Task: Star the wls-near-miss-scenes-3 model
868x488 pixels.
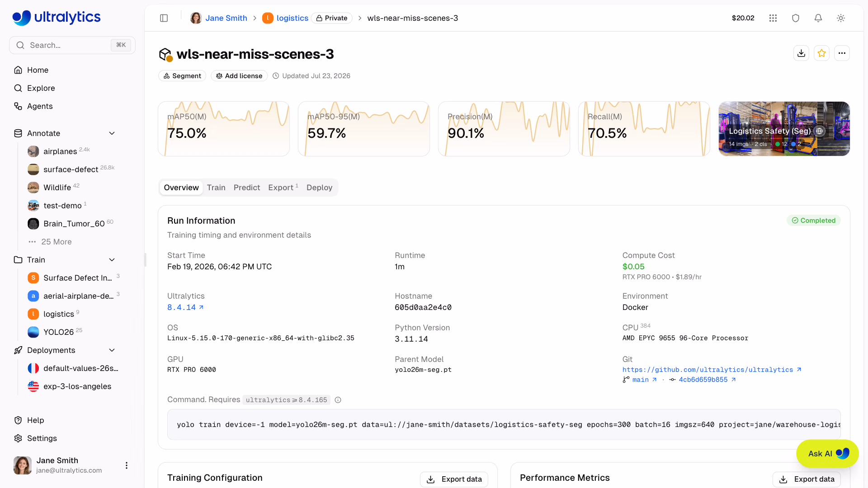Action: [822, 53]
